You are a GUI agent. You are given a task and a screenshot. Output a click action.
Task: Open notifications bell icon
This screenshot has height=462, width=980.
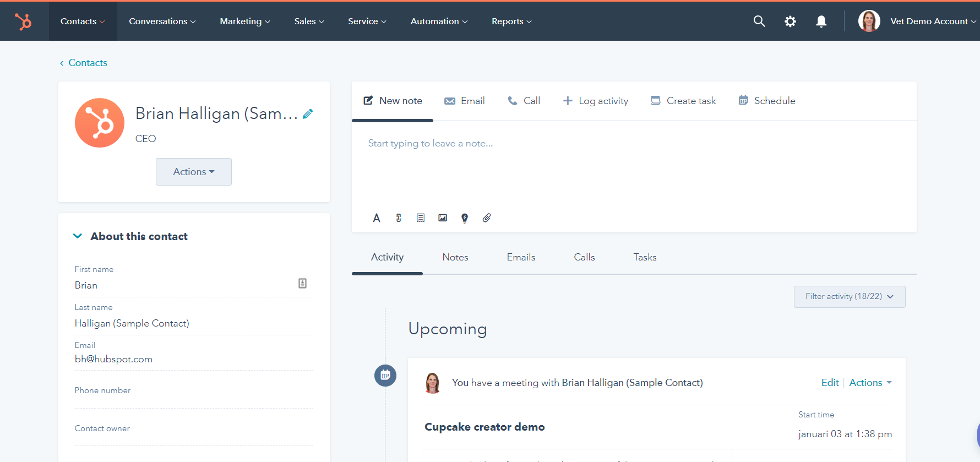pyautogui.click(x=821, y=21)
